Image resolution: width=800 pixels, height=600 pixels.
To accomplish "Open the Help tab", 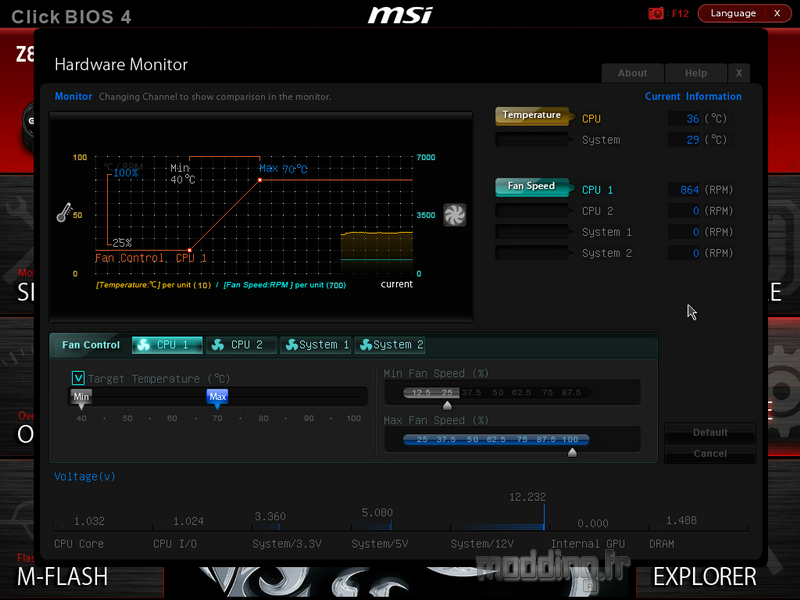I will [695, 73].
